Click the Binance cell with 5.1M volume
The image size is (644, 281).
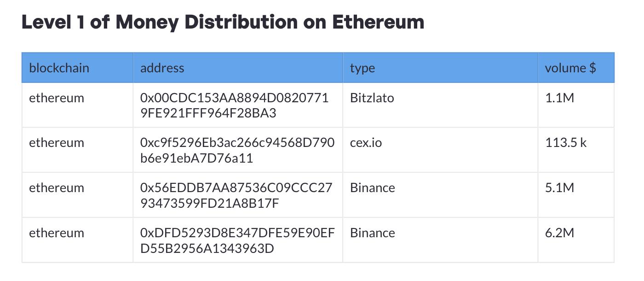(x=372, y=188)
